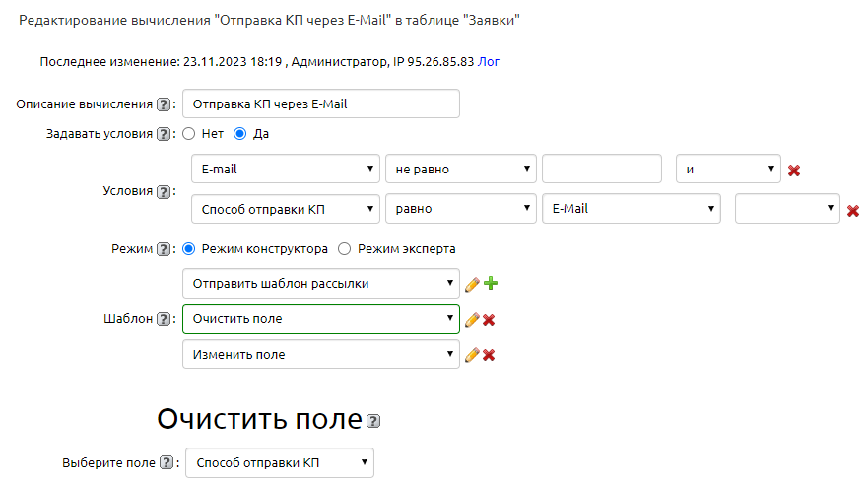The width and height of the screenshot is (868, 482).
Task: Click the 'Описание вычисления' text field
Action: (321, 104)
